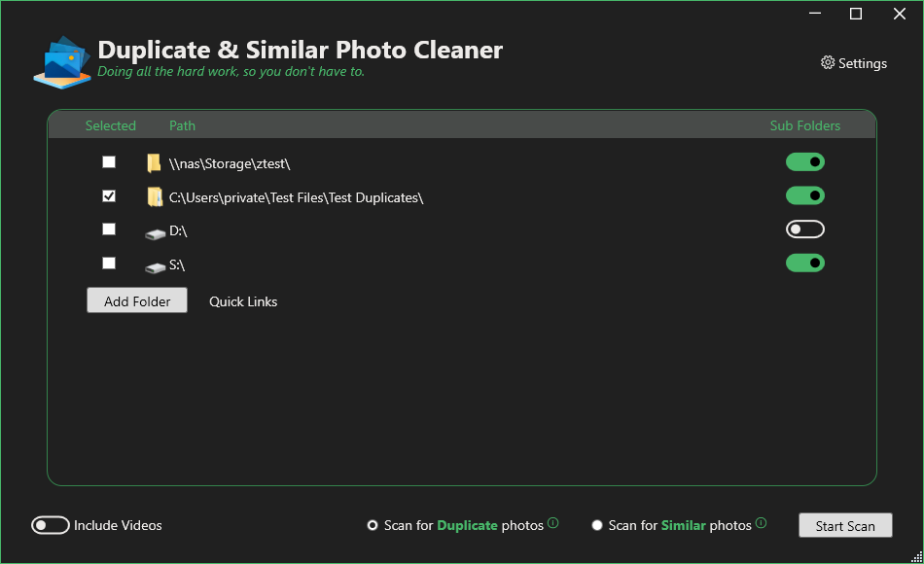Screen dimensions: 924x564
Task: Turn on Include Videos toggle
Action: click(50, 525)
